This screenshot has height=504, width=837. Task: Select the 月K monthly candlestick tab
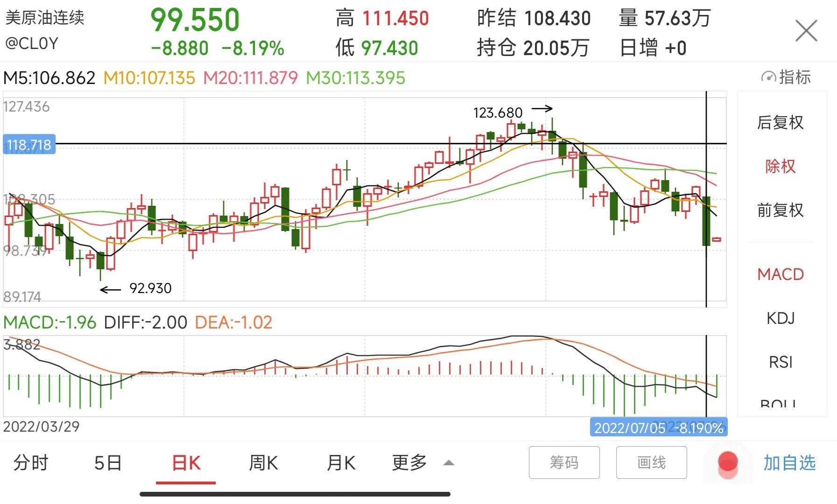pos(341,463)
